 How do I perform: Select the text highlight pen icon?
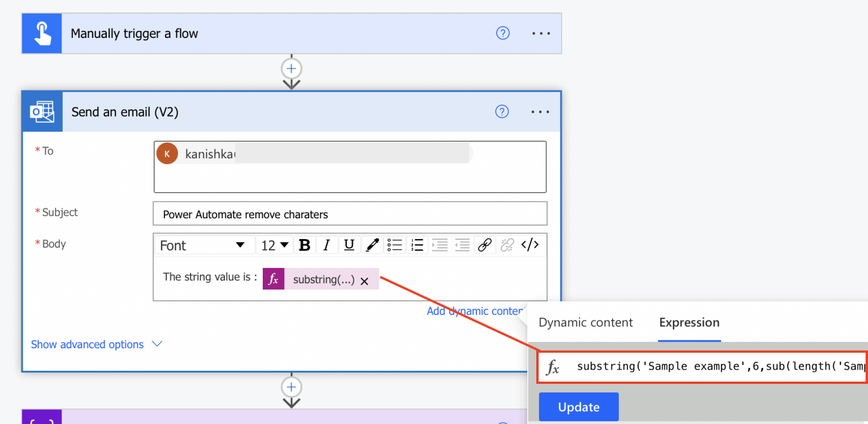point(371,244)
